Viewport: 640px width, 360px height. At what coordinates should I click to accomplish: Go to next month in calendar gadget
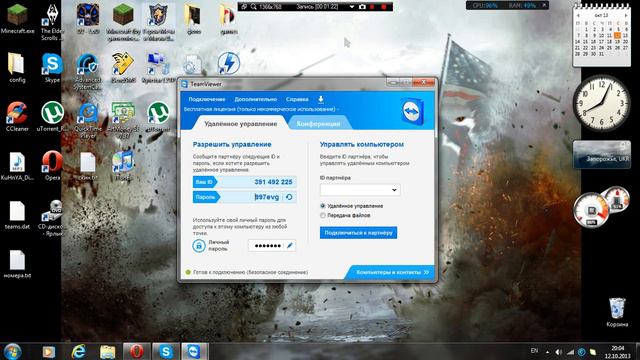[x=626, y=15]
